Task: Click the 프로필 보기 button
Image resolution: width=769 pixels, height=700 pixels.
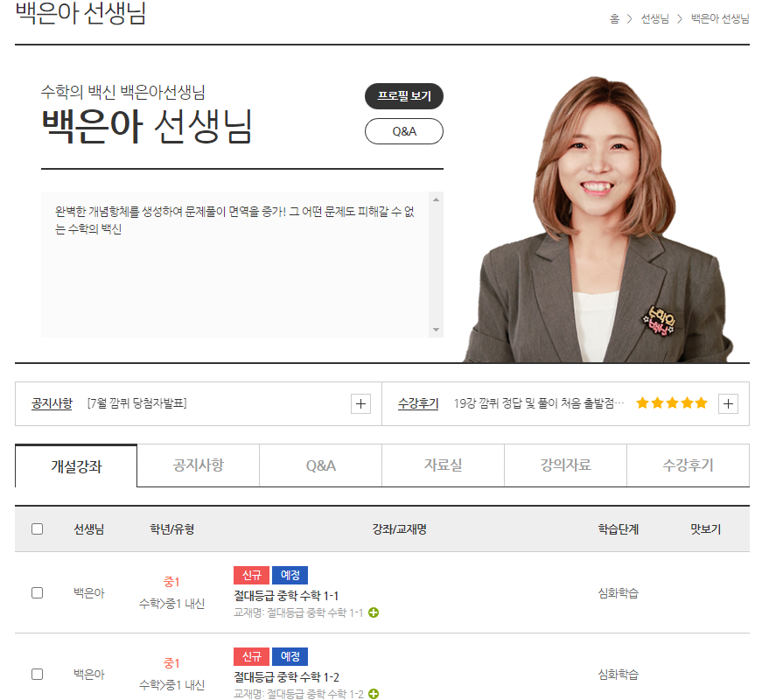Action: (403, 96)
